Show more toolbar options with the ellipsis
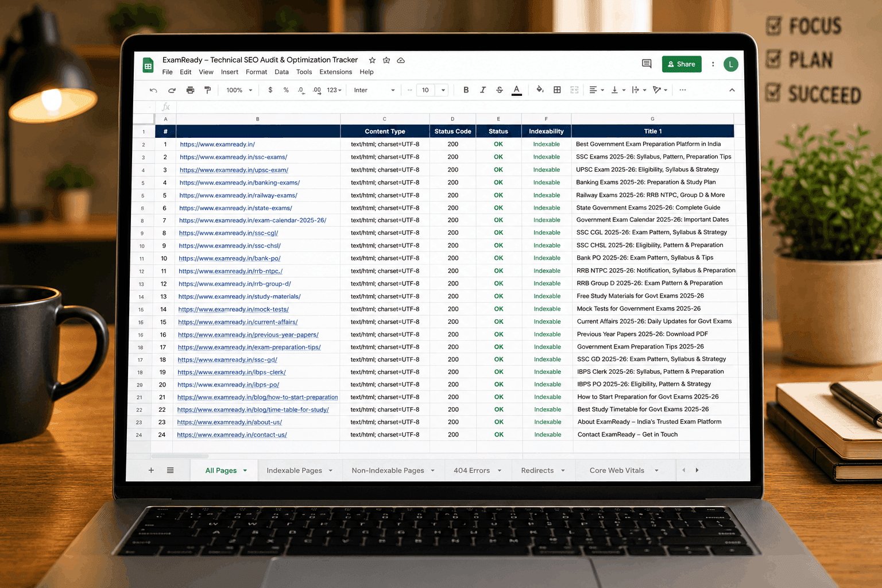This screenshot has width=882, height=588. 683,90
